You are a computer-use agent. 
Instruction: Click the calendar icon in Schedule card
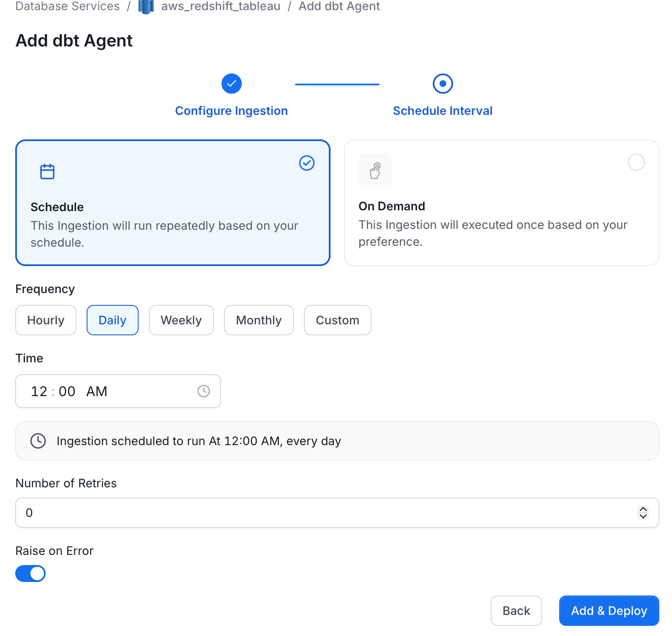click(47, 171)
